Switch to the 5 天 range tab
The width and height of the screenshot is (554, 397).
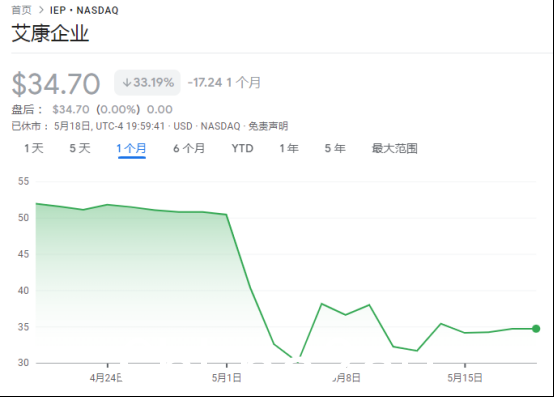(80, 148)
